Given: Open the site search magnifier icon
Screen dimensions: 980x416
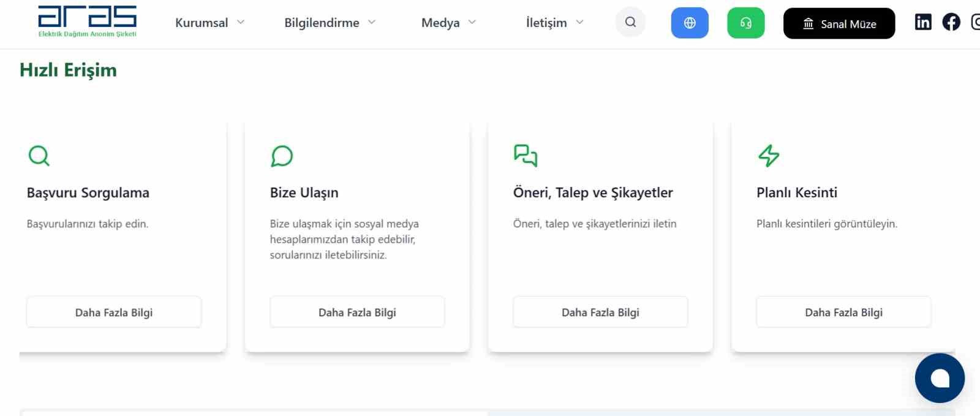Looking at the screenshot, I should [630, 22].
